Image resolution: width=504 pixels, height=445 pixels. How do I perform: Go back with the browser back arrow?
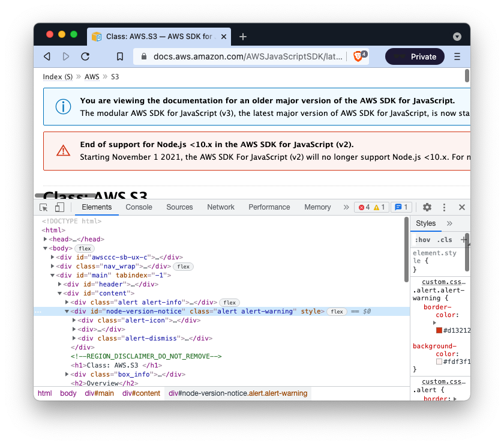click(47, 56)
